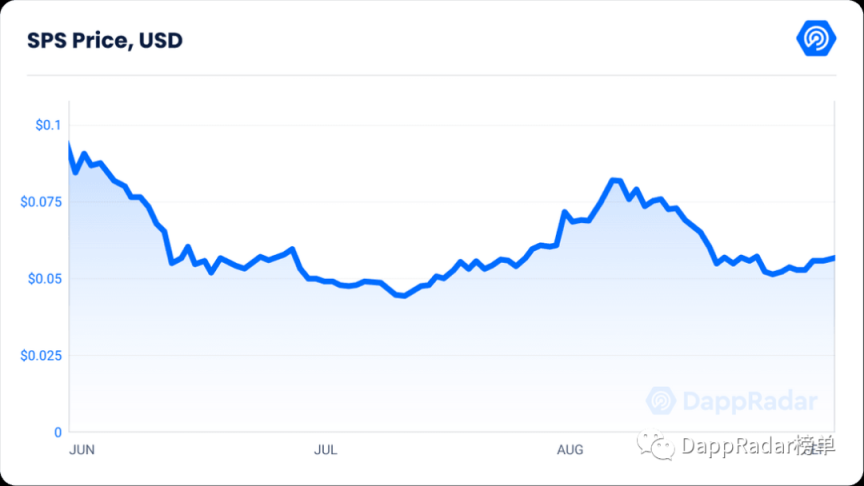This screenshot has width=864, height=486.
Task: Click the August price peak on line
Action: pos(616,180)
